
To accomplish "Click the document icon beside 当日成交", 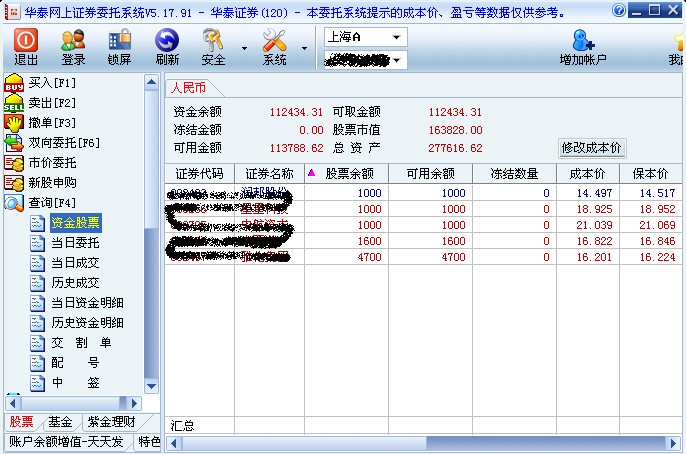I will [37, 263].
